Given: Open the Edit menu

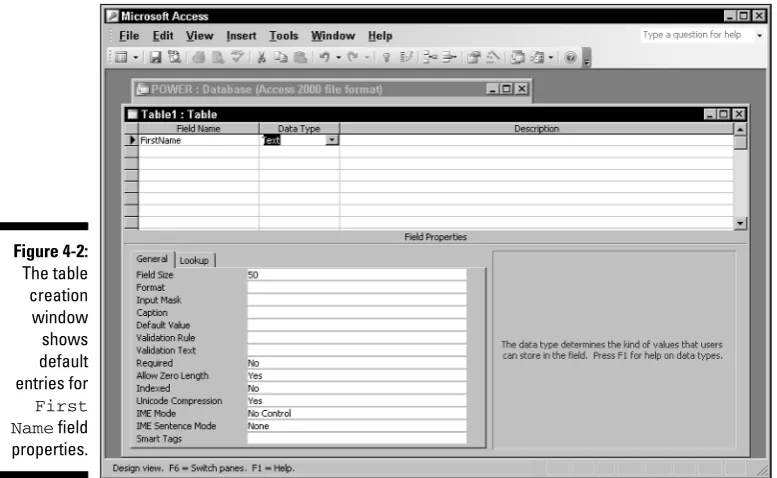Looking at the screenshot, I should pyautogui.click(x=163, y=36).
